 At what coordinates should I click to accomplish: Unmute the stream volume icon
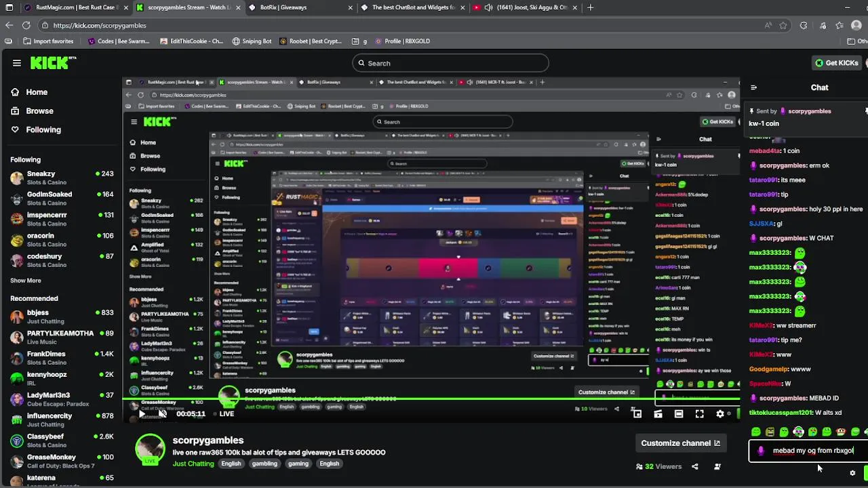pyautogui.click(x=163, y=413)
